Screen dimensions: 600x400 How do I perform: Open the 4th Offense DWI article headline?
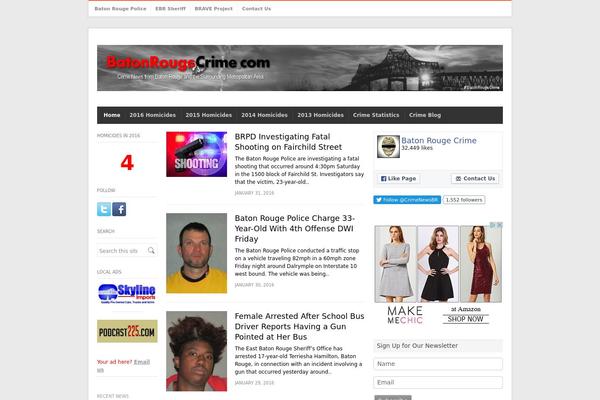click(x=294, y=229)
